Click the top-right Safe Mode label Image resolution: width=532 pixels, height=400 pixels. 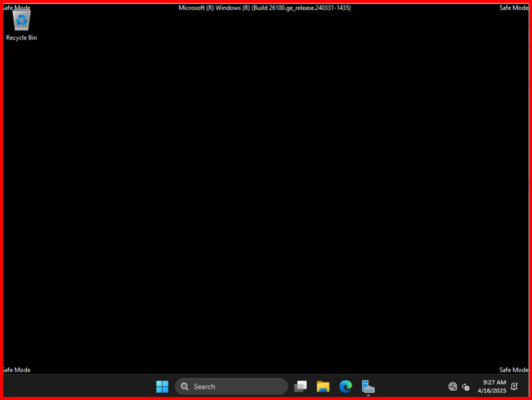513,8
